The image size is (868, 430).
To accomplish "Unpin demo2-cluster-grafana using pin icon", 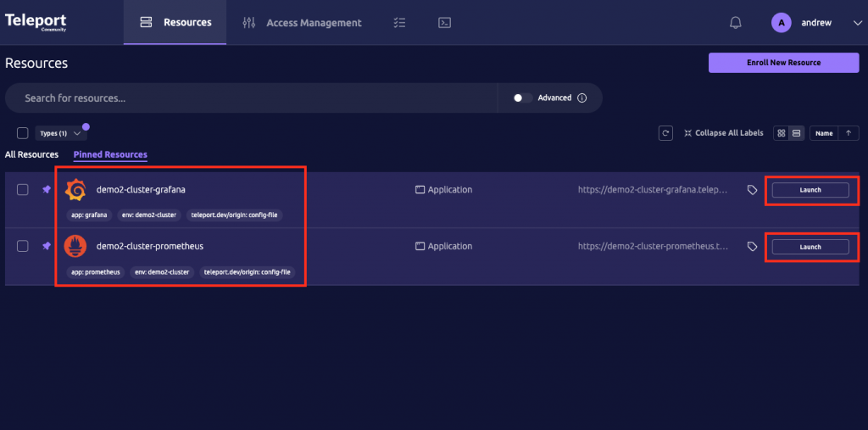I will tap(47, 189).
